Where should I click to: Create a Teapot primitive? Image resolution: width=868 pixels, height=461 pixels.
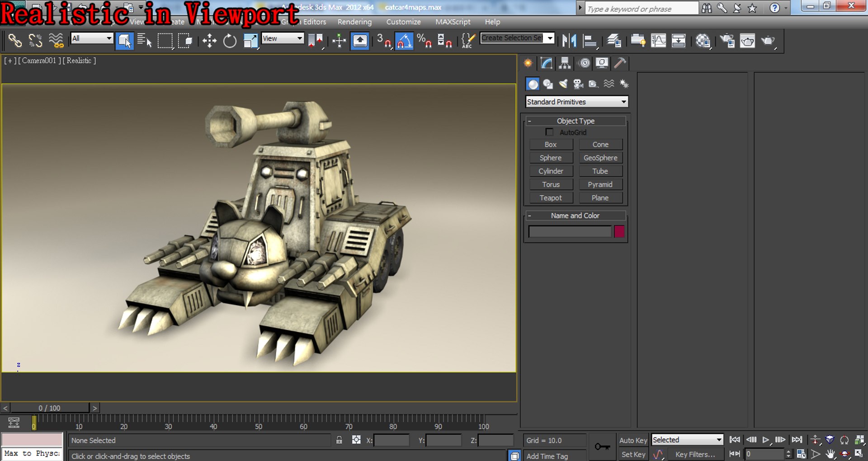point(551,198)
